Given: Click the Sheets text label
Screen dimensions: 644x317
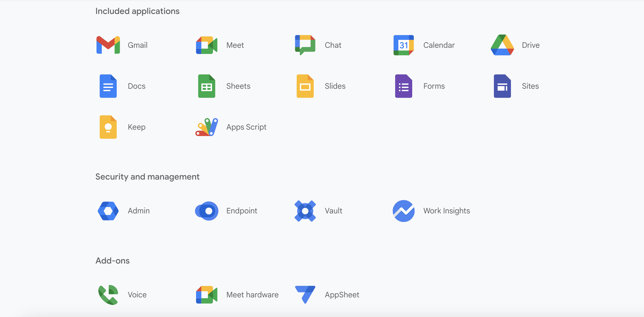Looking at the screenshot, I should [238, 86].
